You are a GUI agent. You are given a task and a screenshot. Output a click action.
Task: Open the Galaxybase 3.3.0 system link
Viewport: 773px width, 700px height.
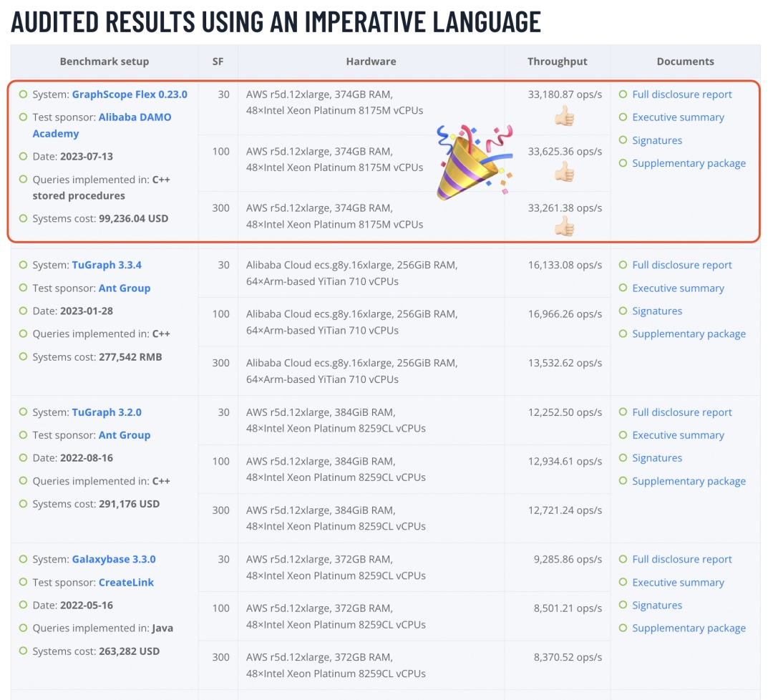113,559
